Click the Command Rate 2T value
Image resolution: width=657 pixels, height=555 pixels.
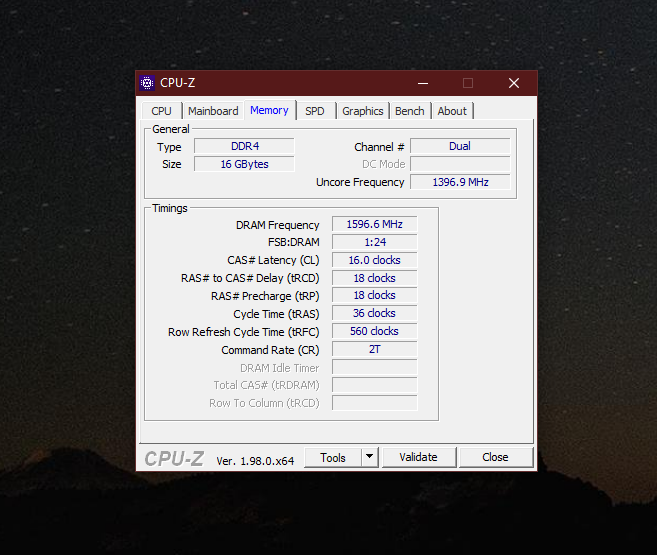coord(375,349)
